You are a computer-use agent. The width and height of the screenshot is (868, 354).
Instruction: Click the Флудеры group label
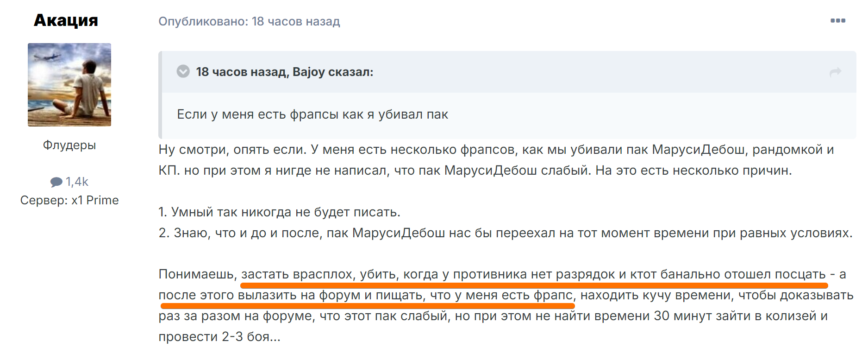pos(69,145)
